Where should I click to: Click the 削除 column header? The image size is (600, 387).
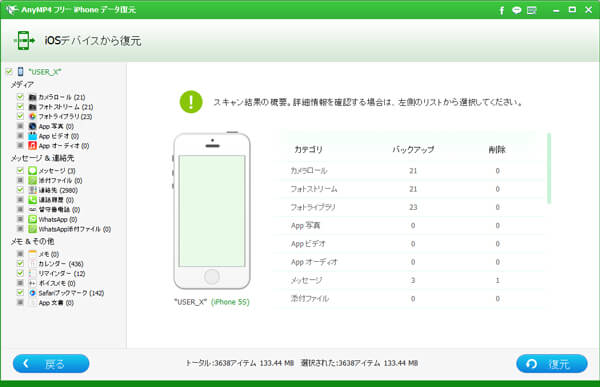497,149
